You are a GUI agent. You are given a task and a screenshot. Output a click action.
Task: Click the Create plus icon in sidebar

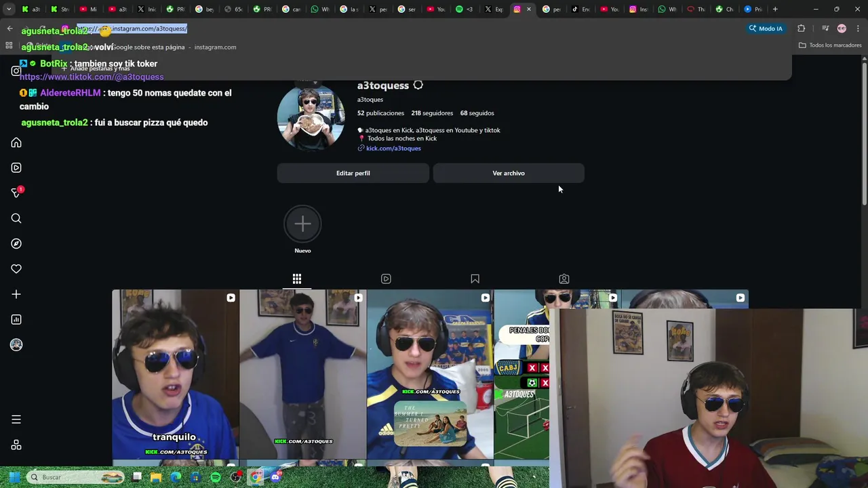coord(16,294)
